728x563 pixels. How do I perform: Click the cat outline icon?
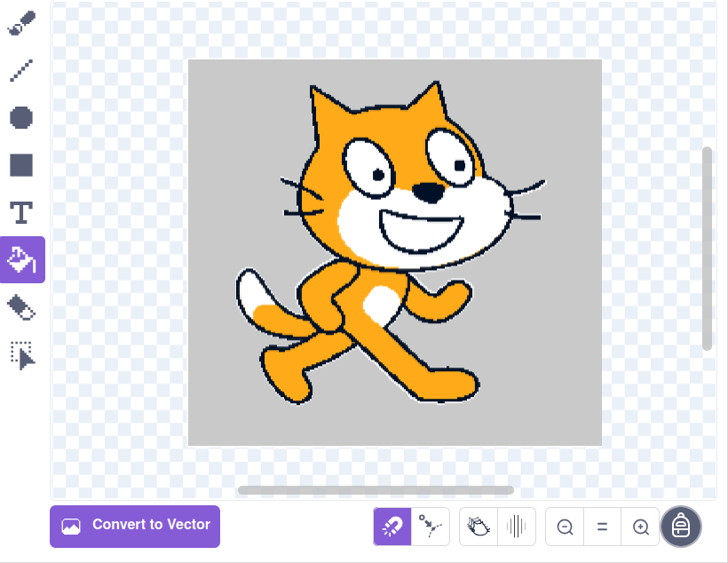477,527
